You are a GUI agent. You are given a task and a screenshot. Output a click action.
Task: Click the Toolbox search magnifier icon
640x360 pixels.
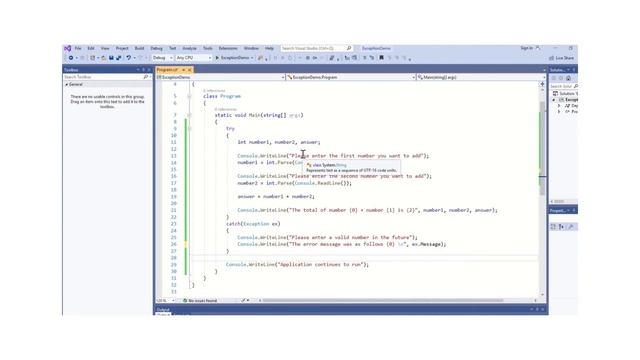click(x=145, y=77)
